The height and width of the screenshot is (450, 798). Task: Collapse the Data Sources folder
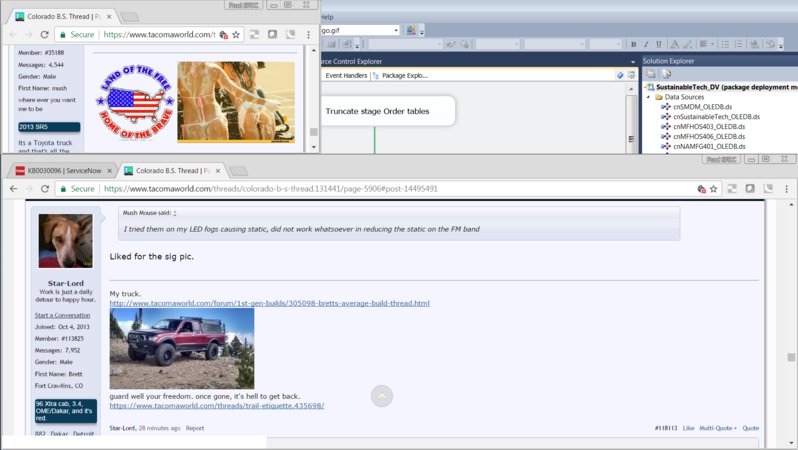tap(648, 97)
